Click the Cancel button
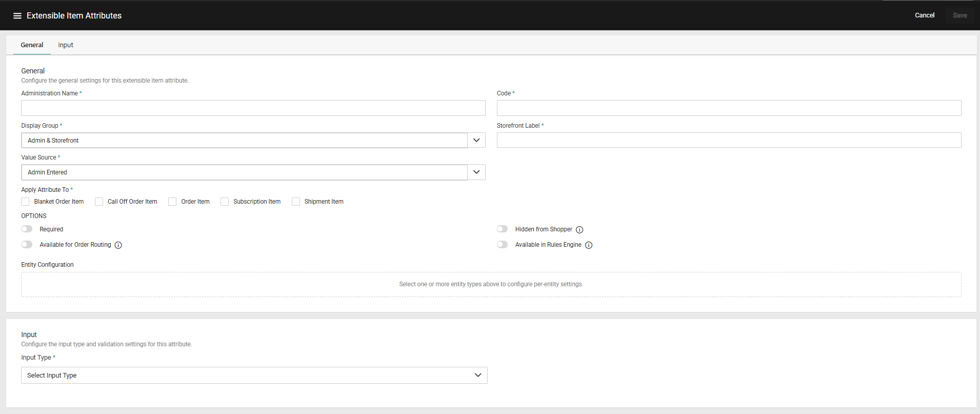 925,15
